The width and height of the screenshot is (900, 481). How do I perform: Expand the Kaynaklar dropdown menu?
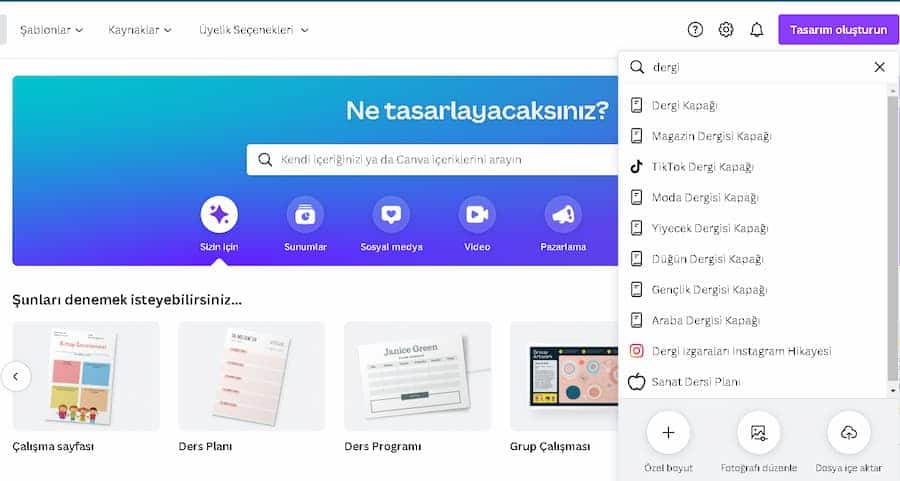140,30
